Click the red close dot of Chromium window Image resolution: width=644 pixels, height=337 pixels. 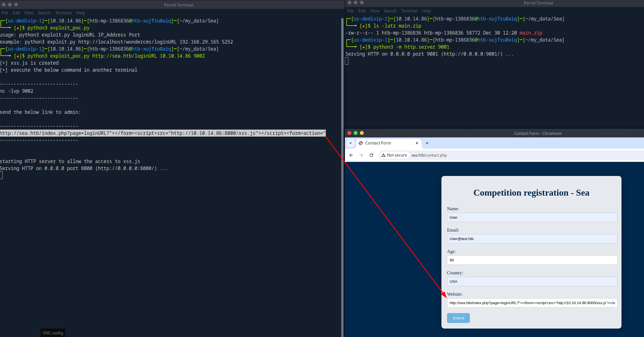pos(349,133)
